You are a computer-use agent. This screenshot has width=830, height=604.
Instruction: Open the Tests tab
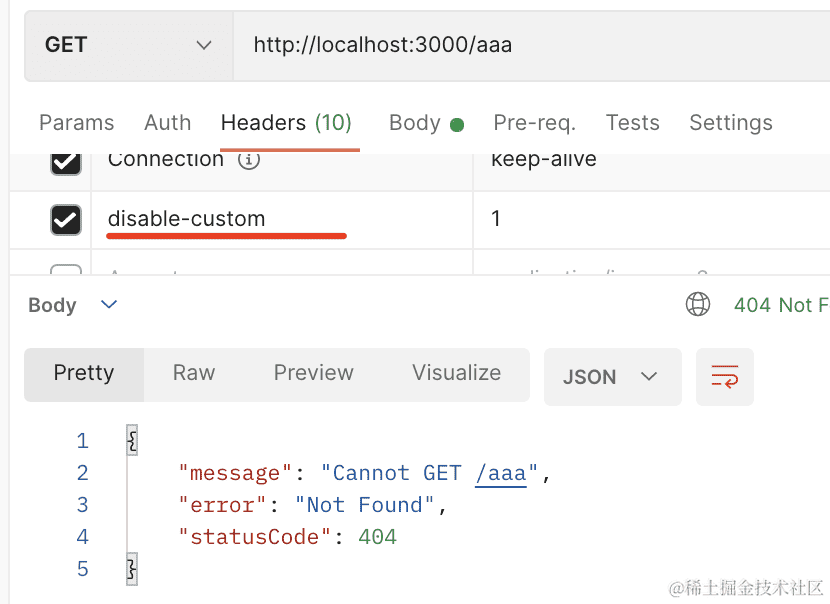[x=632, y=123]
